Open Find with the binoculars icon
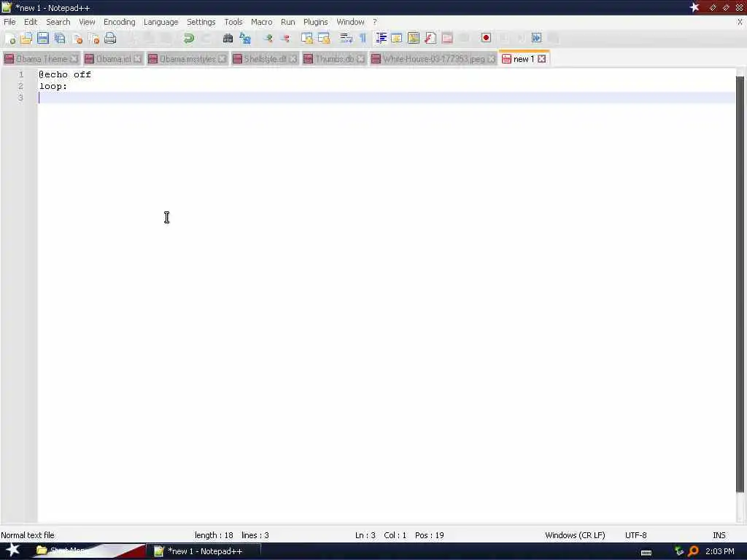747x560 pixels. 228,39
